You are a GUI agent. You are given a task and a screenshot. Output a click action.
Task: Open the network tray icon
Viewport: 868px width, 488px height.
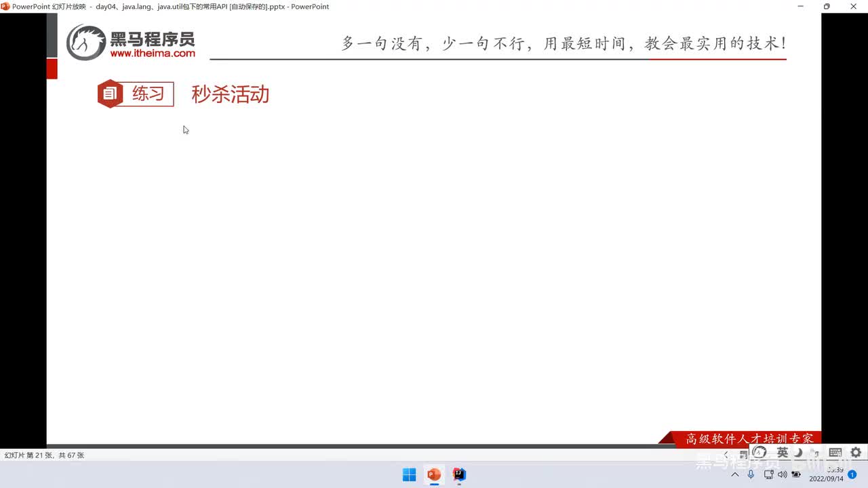click(769, 474)
